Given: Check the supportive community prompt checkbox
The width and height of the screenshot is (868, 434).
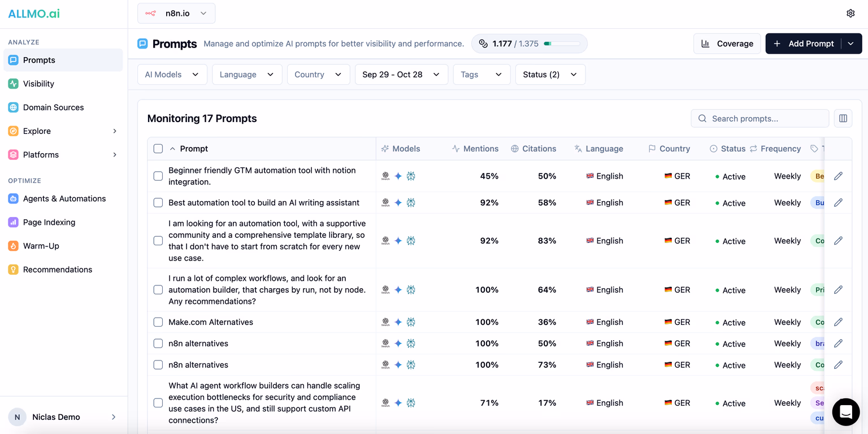Looking at the screenshot, I should pos(158,241).
